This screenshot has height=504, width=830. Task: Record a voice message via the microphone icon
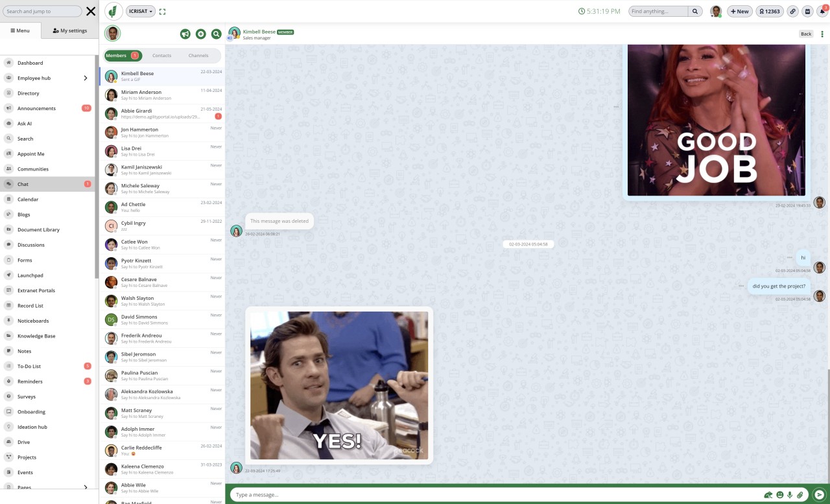pos(788,494)
